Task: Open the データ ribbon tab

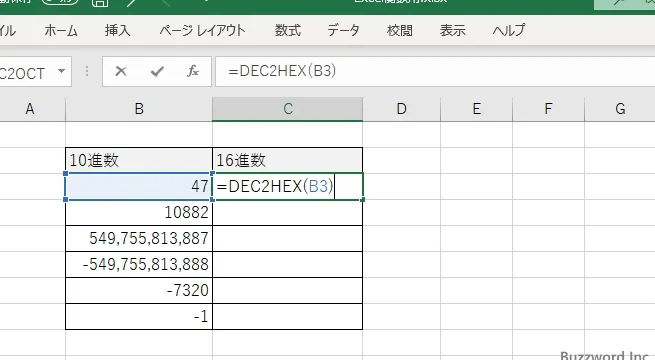Action: coord(343,30)
